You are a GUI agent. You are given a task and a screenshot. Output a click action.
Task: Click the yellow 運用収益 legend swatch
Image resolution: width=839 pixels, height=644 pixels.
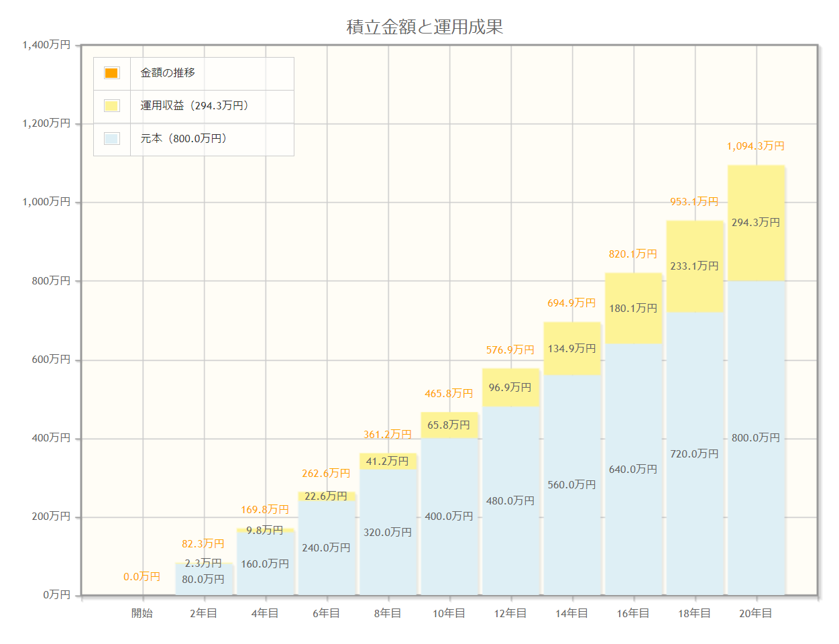112,106
